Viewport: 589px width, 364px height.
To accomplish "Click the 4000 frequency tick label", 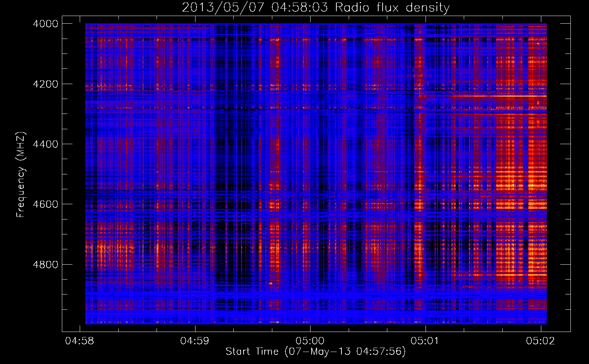I will point(46,24).
